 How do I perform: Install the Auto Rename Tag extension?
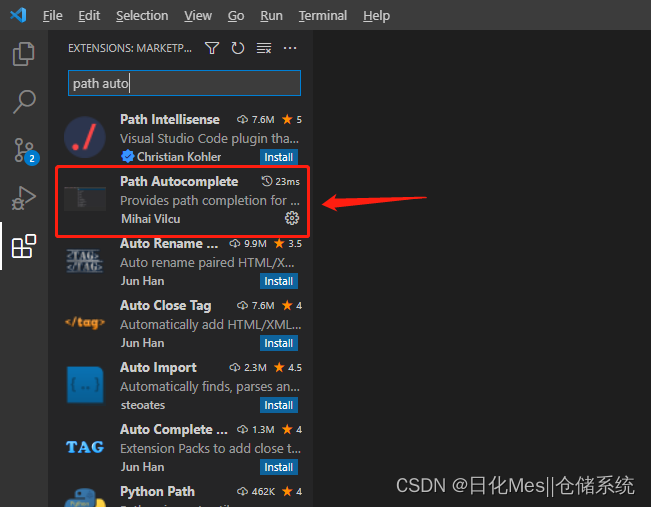pyautogui.click(x=279, y=281)
